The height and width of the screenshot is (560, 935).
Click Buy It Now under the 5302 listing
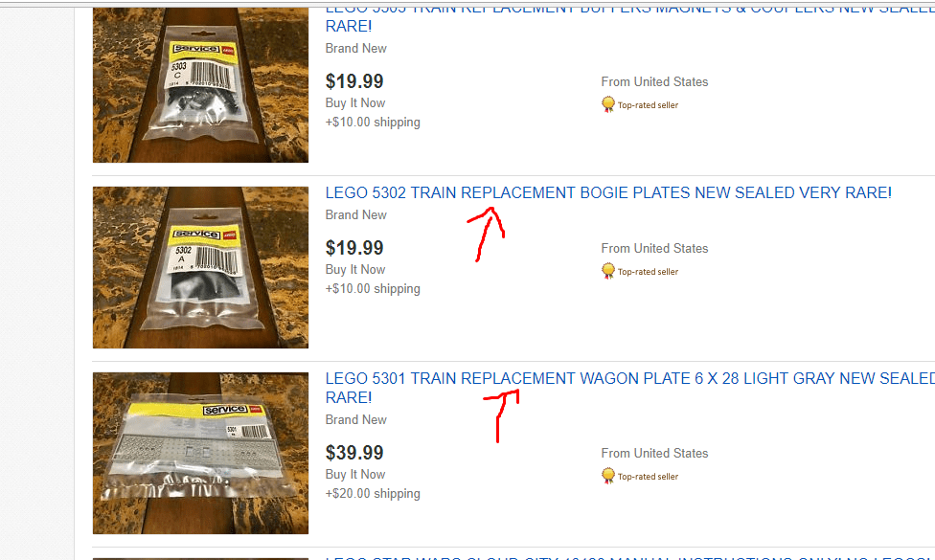pyautogui.click(x=355, y=270)
